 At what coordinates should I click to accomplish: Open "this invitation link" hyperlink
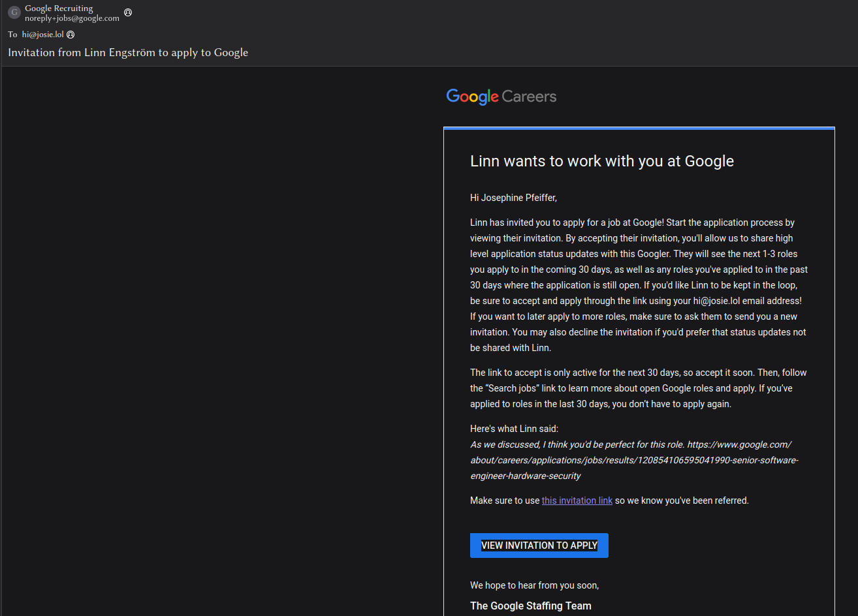(x=577, y=501)
